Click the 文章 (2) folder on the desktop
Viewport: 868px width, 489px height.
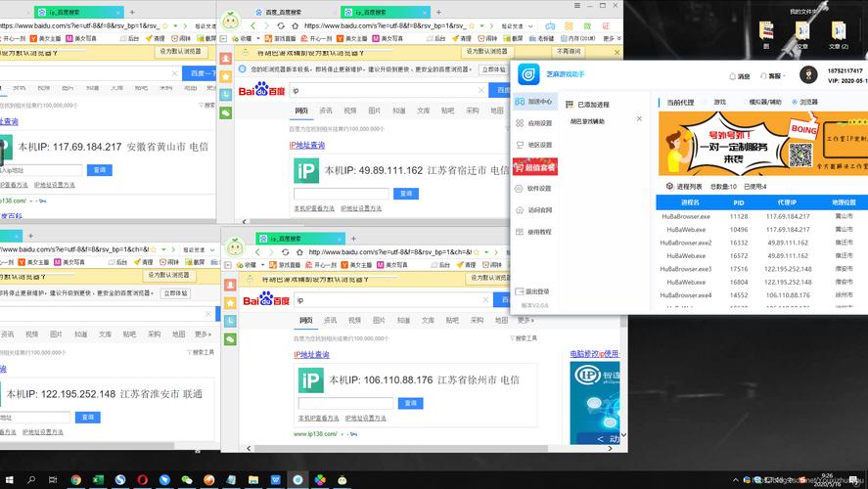coord(838,34)
